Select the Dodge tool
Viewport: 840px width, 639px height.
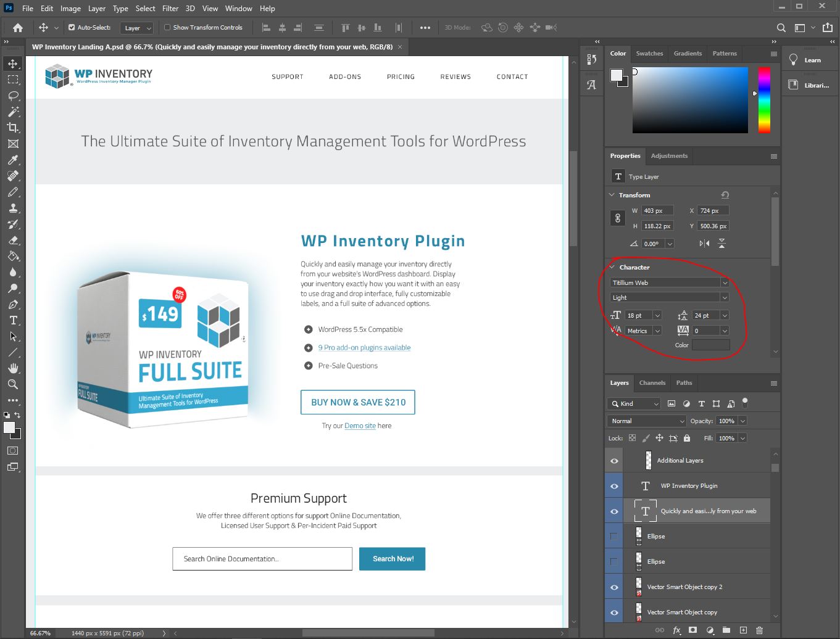coord(12,288)
